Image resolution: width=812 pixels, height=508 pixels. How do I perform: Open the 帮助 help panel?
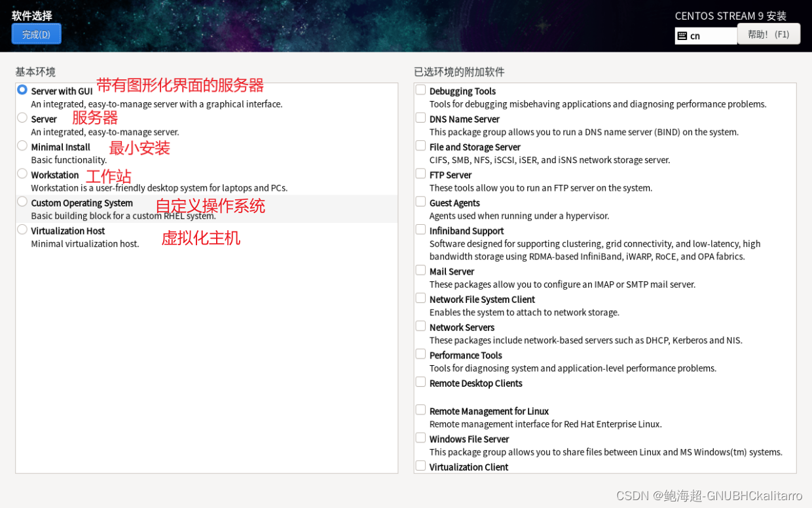pos(768,33)
